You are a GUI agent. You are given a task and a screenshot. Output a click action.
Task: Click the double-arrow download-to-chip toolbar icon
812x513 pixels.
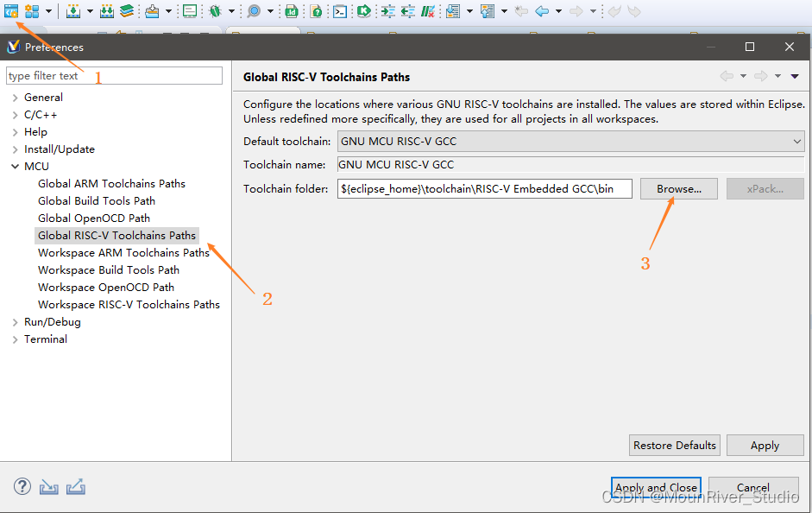pos(107,11)
